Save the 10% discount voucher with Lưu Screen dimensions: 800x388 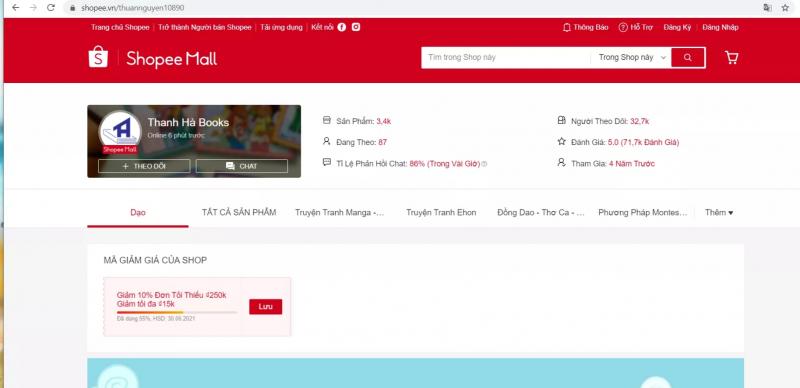(x=265, y=307)
